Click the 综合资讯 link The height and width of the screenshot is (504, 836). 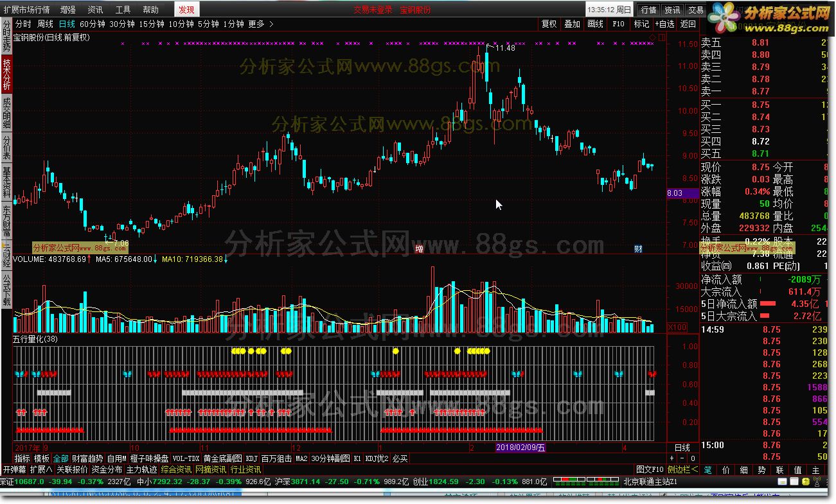tap(177, 470)
